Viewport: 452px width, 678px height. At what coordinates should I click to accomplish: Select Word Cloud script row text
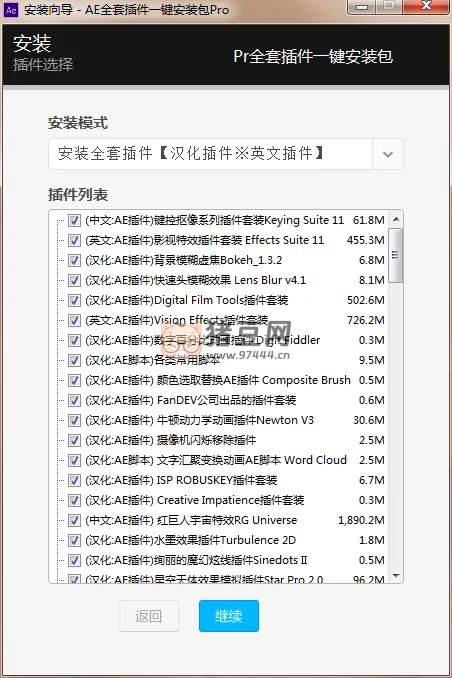click(x=216, y=461)
